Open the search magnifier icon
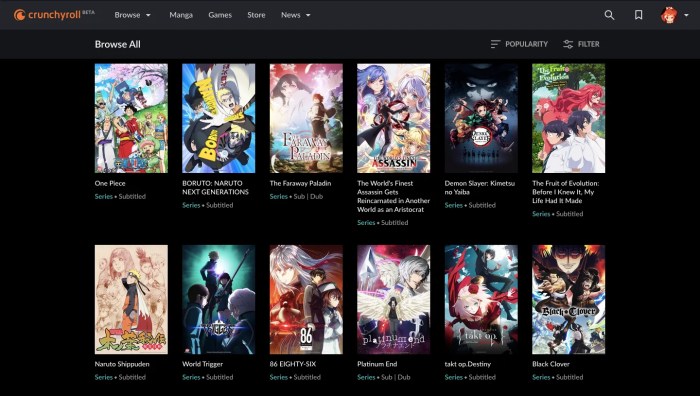The height and width of the screenshot is (396, 700). [x=609, y=15]
